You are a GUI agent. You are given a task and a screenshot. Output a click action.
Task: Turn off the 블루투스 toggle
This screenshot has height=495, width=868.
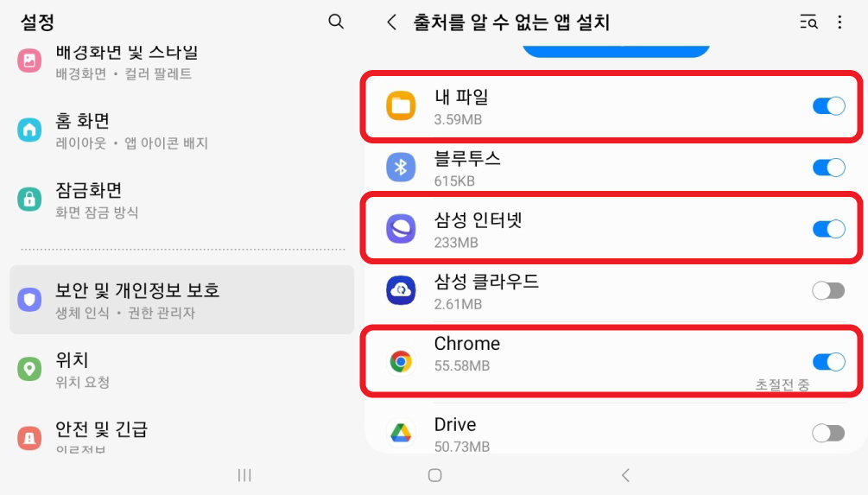pos(828,168)
